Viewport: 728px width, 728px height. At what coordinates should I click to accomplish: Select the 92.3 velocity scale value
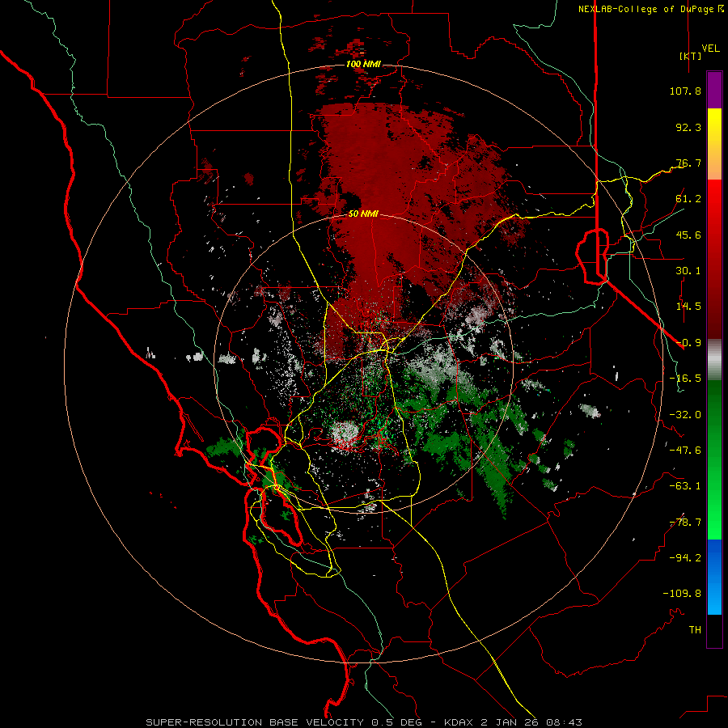(688, 127)
